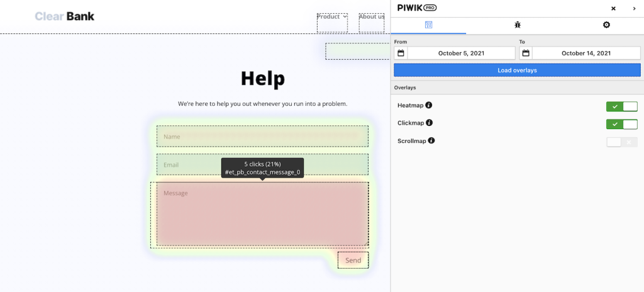644x292 pixels.
Task: Enable the Scrollmap switch
Action: [622, 142]
